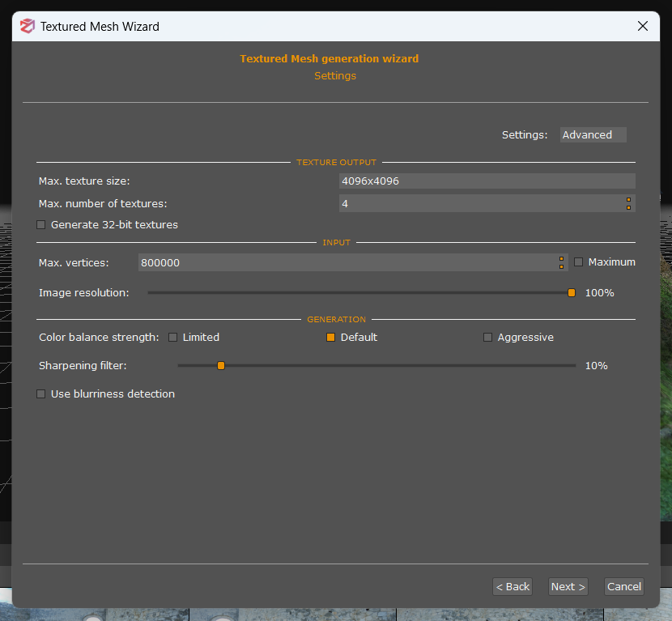Screen dimensions: 672x621
Task: Click the Sharpening filter slider handle
Action: point(221,366)
